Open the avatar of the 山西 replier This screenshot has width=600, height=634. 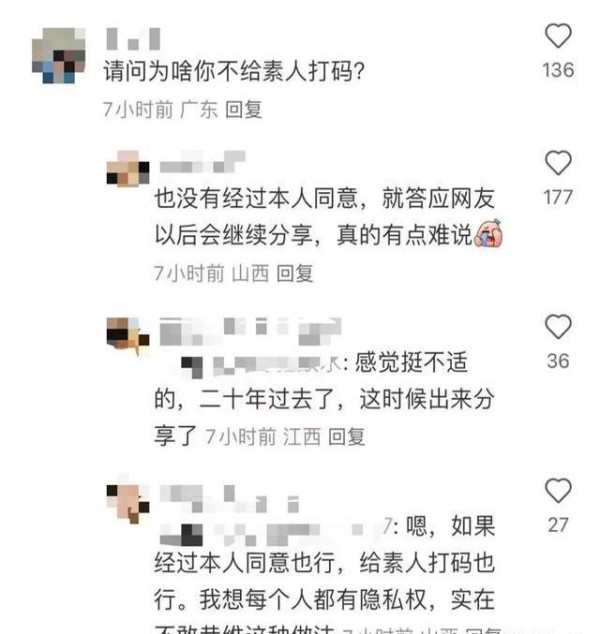[128, 169]
